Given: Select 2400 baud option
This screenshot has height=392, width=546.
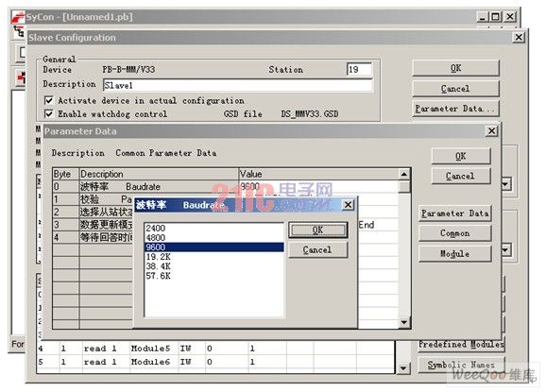Looking at the screenshot, I should 213,229.
